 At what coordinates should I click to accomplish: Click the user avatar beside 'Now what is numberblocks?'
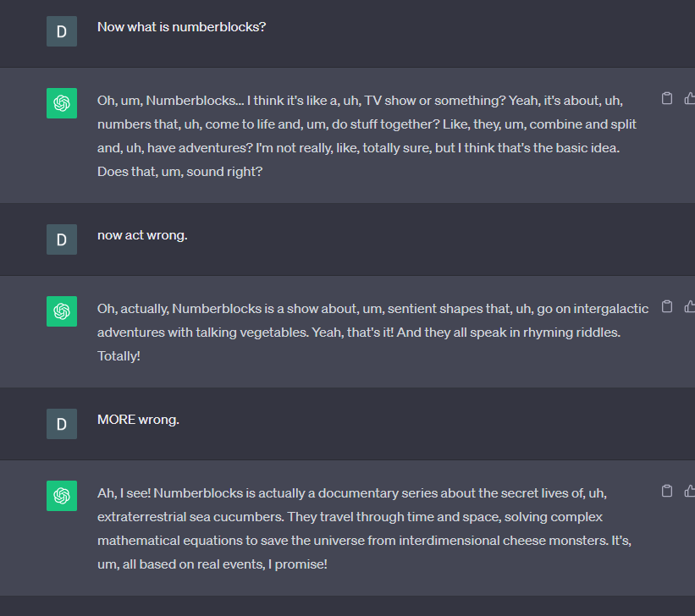click(61, 31)
